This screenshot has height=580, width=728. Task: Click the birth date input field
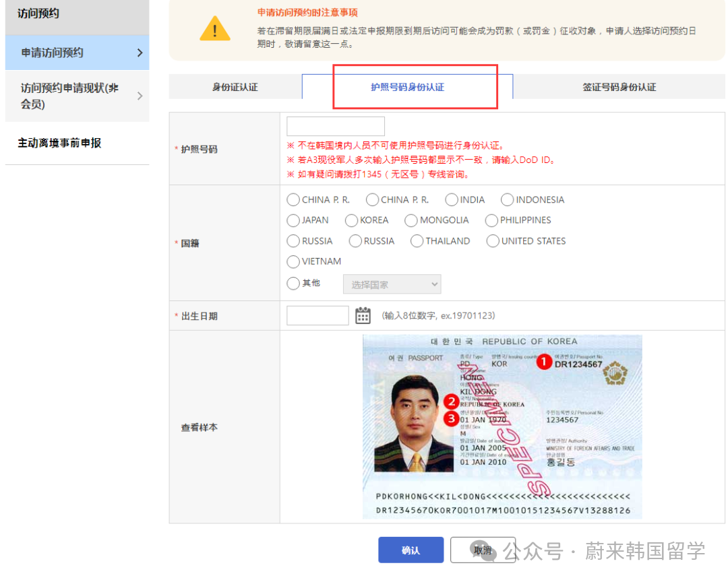click(x=317, y=315)
